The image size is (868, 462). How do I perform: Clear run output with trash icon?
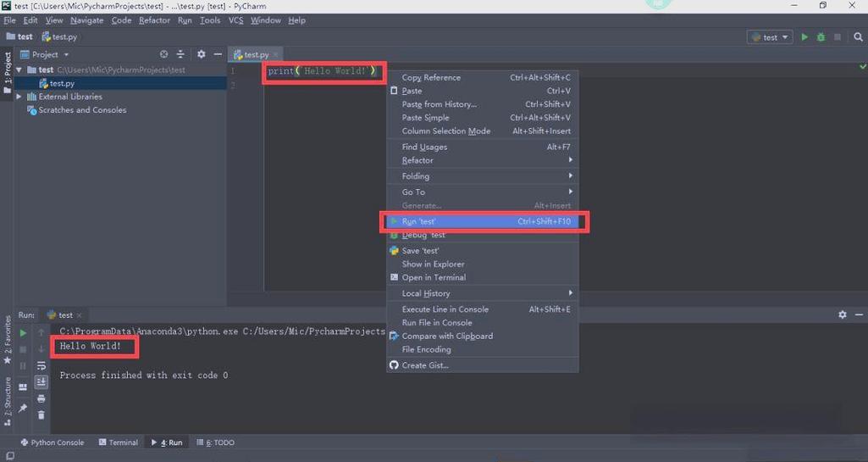click(x=41, y=415)
